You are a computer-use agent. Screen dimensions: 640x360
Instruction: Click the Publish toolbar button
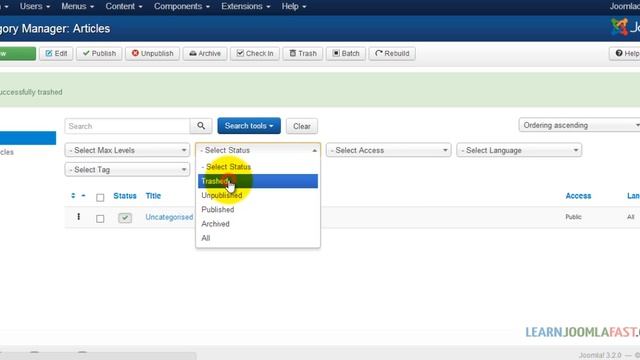[x=99, y=53]
